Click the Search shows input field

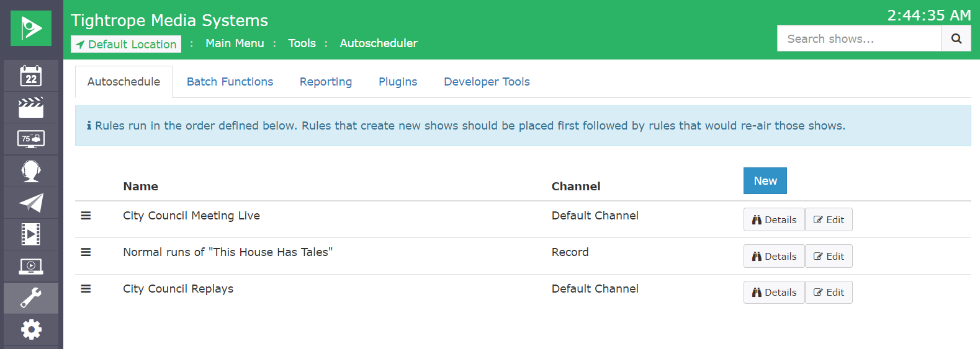[x=859, y=38]
